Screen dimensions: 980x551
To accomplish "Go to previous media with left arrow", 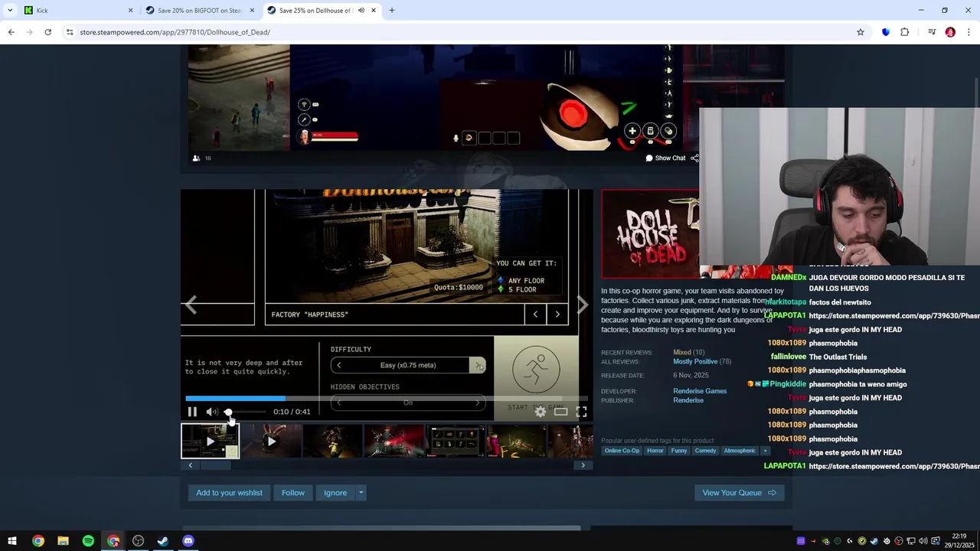I will coord(191,305).
